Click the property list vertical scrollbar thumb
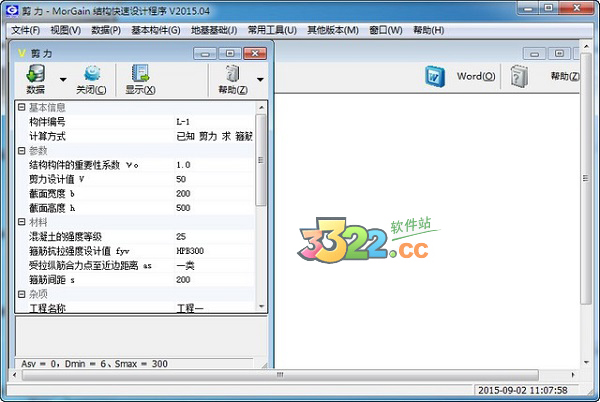Image resolution: width=600 pixels, height=402 pixels. point(261,160)
